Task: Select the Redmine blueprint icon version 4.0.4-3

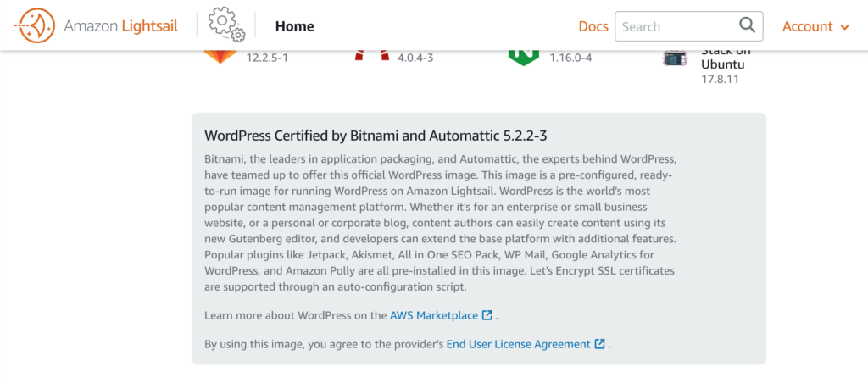Action: [372, 56]
